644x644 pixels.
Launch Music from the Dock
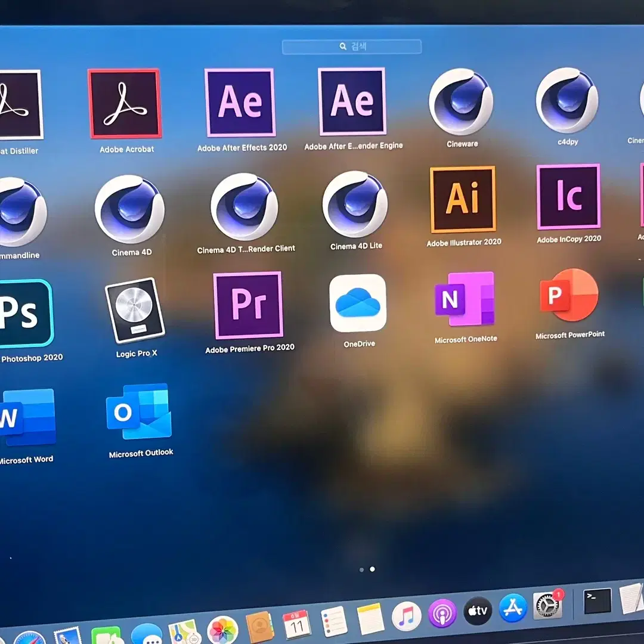coord(406,616)
